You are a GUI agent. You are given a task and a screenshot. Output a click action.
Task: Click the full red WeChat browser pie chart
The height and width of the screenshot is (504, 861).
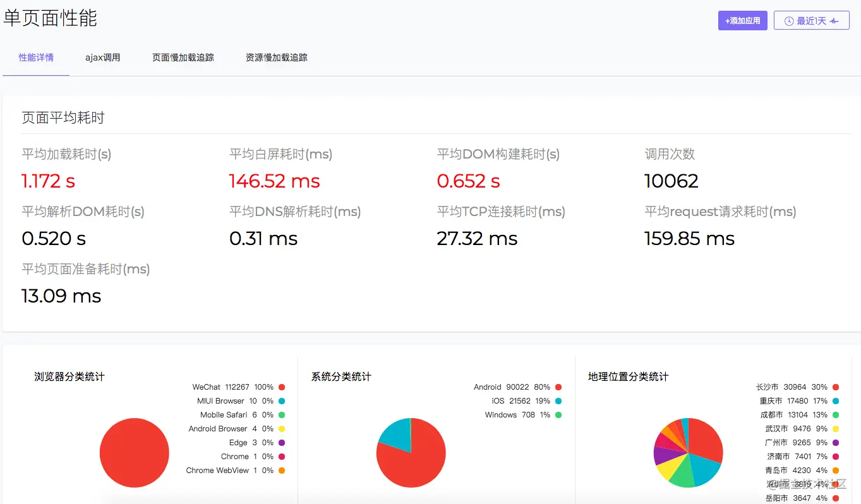tap(135, 453)
